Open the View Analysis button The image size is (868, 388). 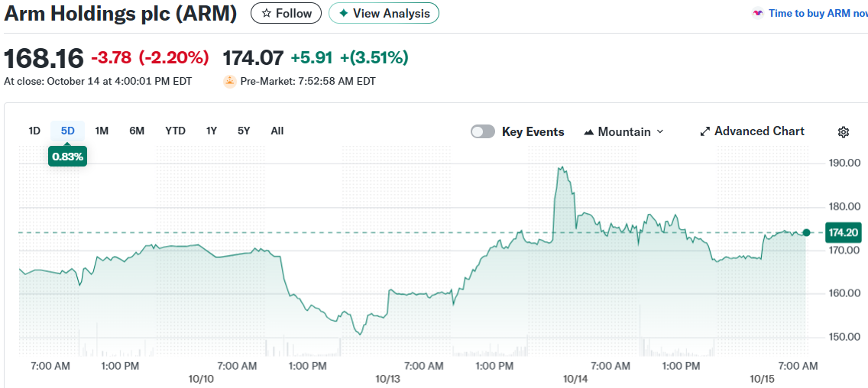pyautogui.click(x=384, y=14)
